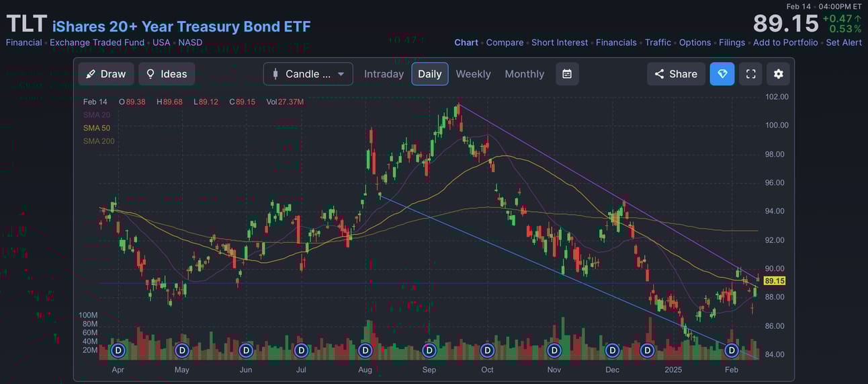Screen dimensions: 868x384
Task: Click the 2025 date axis label
Action: point(674,370)
